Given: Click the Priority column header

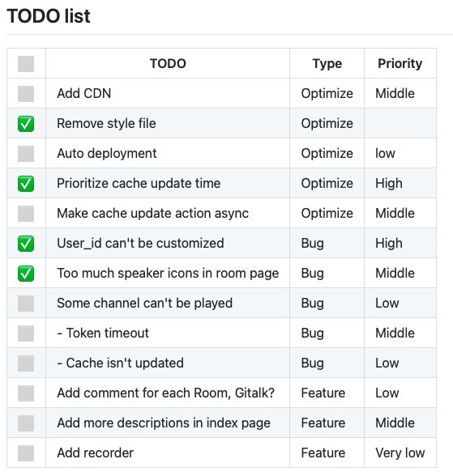Looking at the screenshot, I should pyautogui.click(x=400, y=63).
